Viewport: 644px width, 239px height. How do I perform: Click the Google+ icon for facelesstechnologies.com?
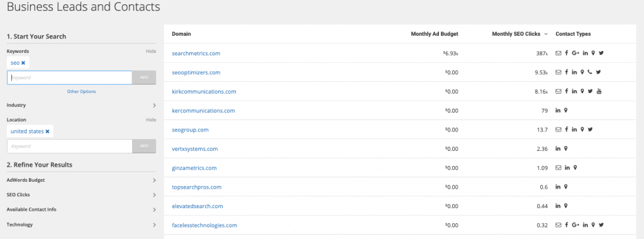(575, 225)
